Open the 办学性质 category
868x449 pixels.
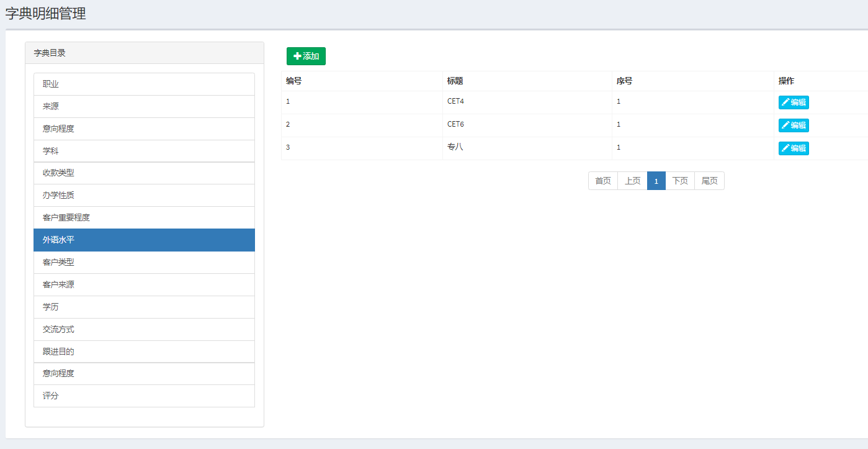click(x=144, y=196)
